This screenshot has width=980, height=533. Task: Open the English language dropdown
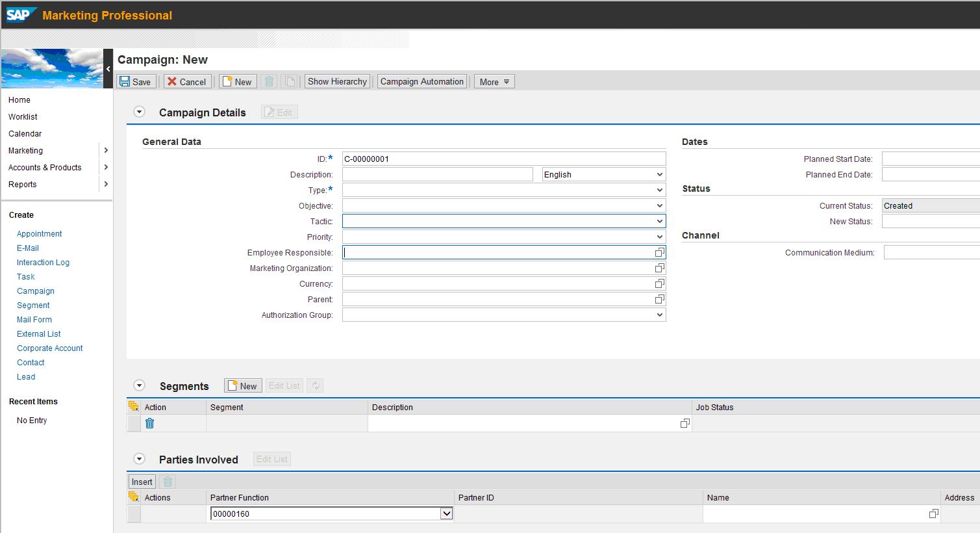click(604, 174)
